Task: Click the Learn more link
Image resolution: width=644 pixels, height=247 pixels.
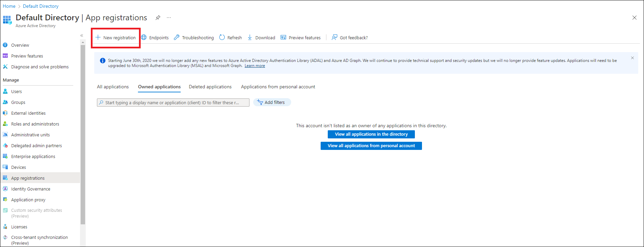Action: coord(255,66)
